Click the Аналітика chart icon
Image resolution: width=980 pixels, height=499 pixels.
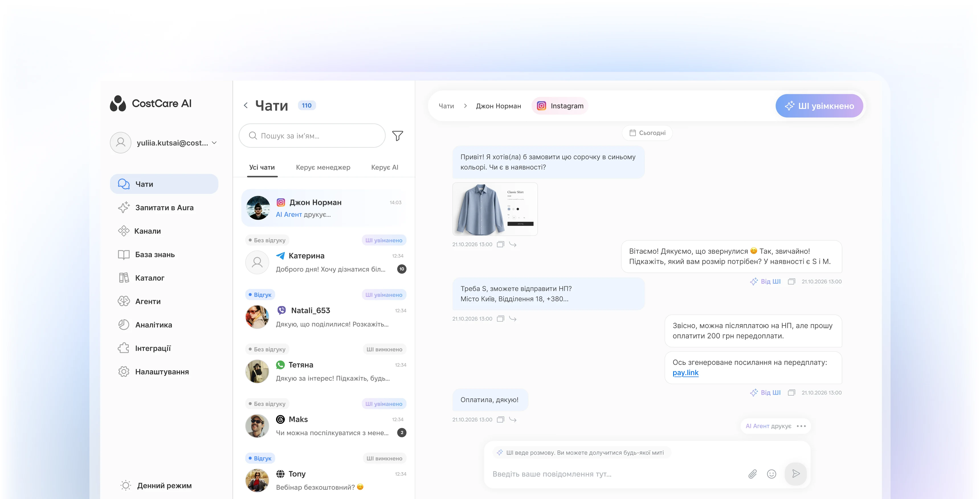coord(124,325)
